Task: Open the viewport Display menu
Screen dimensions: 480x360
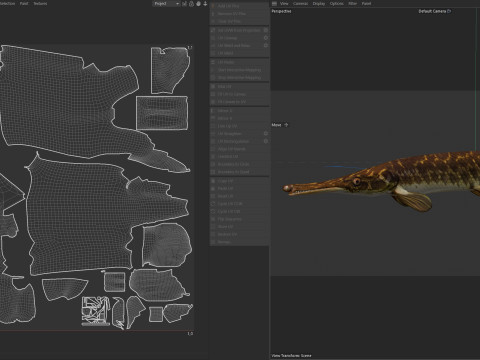Action: [x=319, y=3]
